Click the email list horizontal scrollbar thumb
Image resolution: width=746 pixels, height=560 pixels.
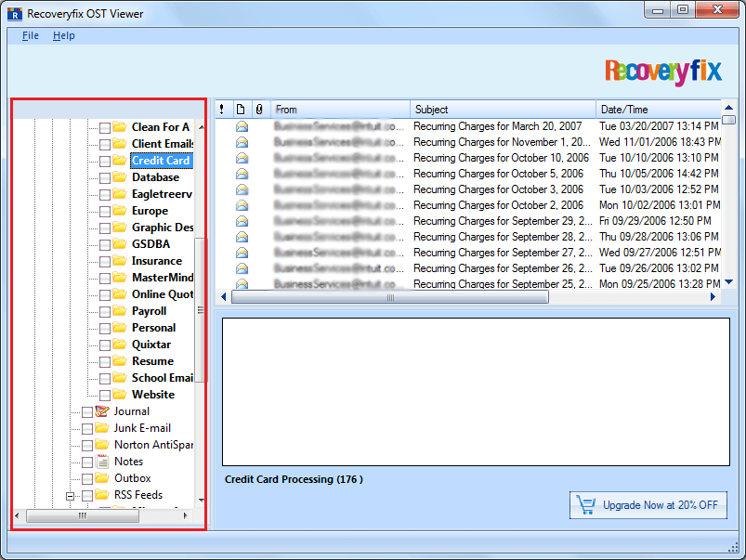[390, 297]
